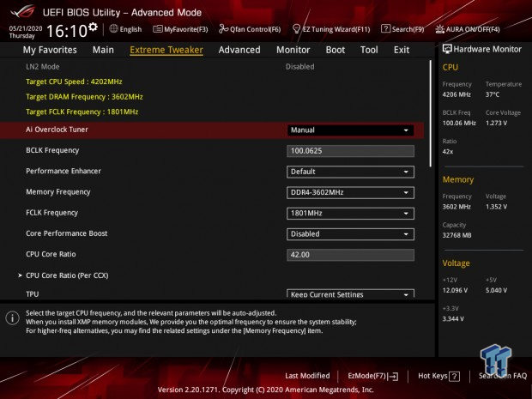Click the settings gear next to the clock
The image size is (532, 399).
[x=93, y=27]
